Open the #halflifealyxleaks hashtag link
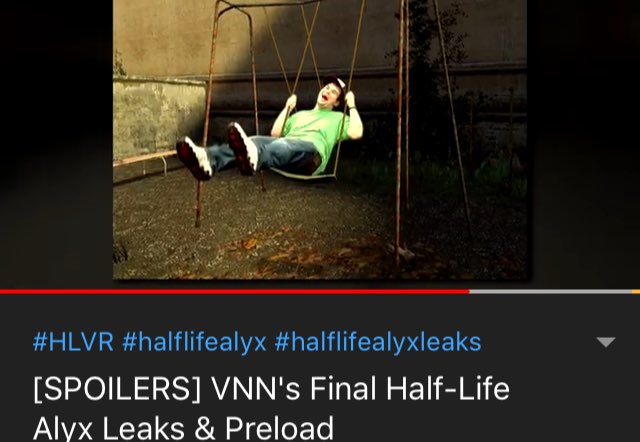This screenshot has width=640, height=442. [378, 343]
